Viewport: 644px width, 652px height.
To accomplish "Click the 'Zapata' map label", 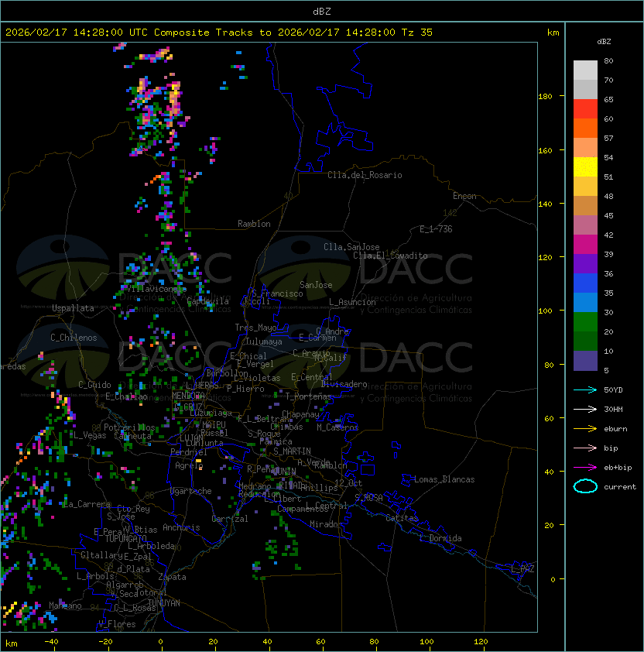I will [172, 577].
